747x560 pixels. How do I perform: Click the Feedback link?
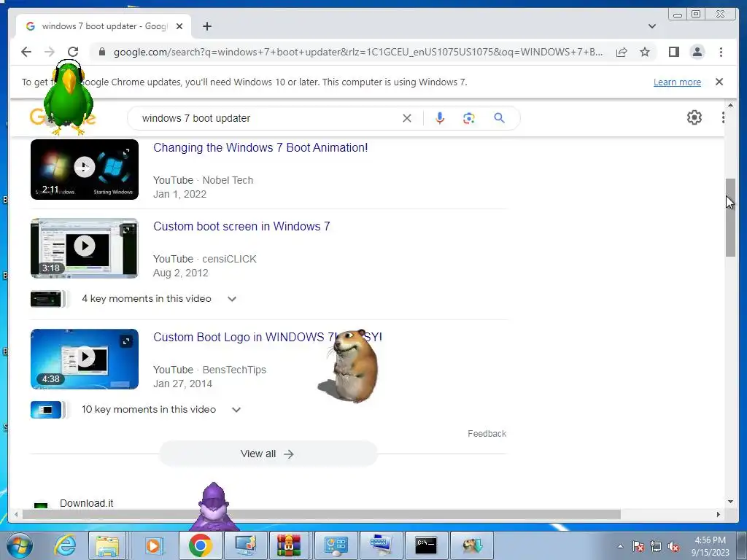pos(487,434)
